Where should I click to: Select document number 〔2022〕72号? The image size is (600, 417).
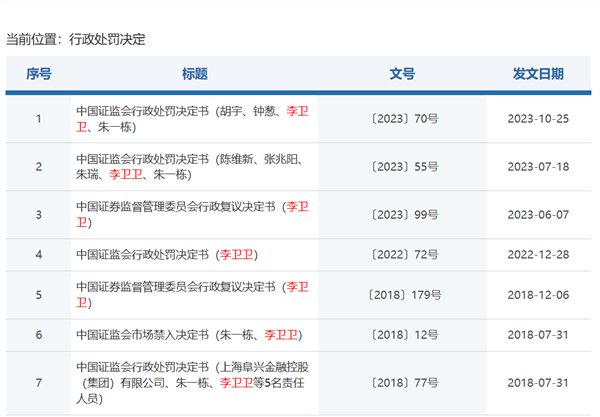(x=404, y=255)
